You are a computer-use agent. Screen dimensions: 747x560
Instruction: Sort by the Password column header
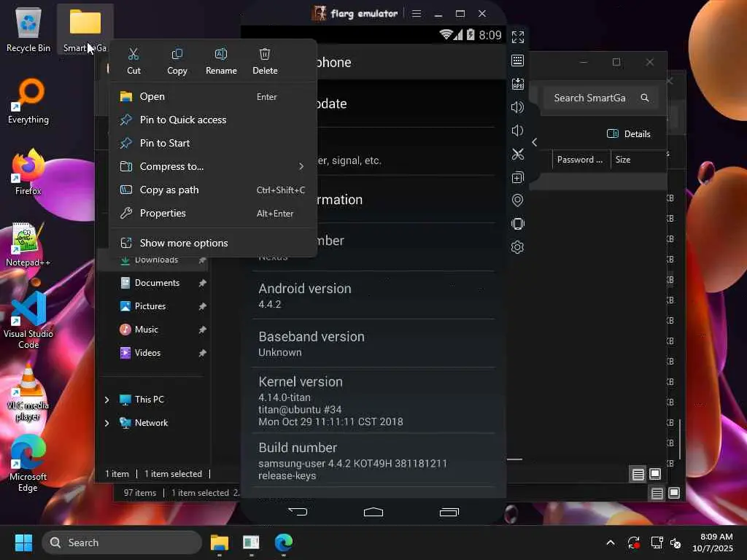(581, 160)
